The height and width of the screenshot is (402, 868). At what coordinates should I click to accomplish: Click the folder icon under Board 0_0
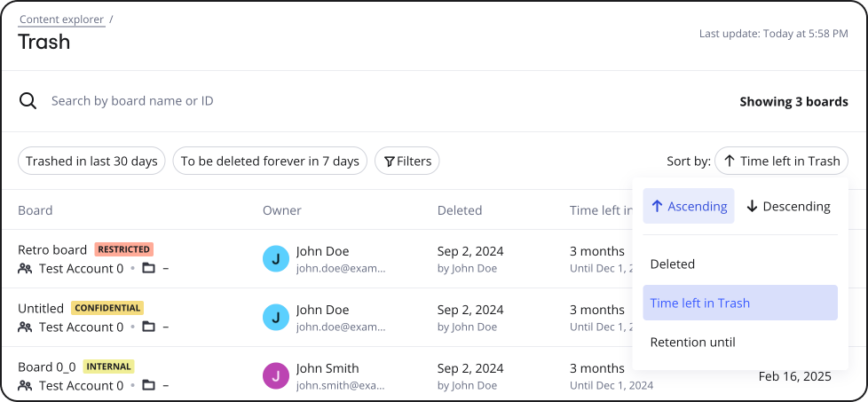tap(149, 386)
